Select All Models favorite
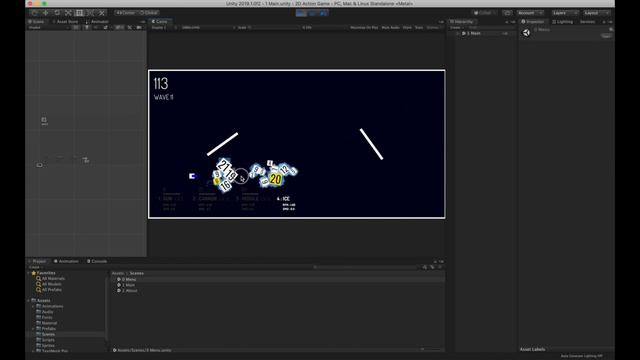The image size is (640, 360). pyautogui.click(x=49, y=284)
